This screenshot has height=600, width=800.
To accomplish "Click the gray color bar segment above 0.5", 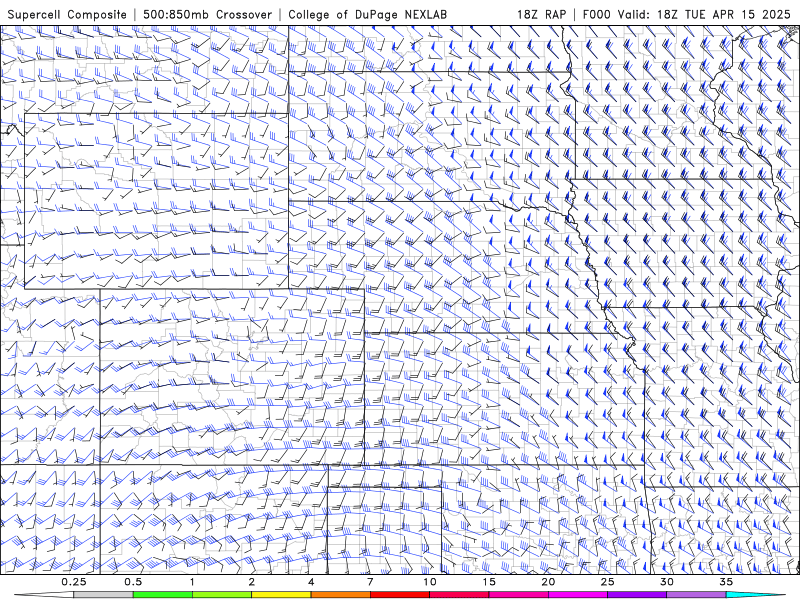I will pyautogui.click(x=103, y=595).
